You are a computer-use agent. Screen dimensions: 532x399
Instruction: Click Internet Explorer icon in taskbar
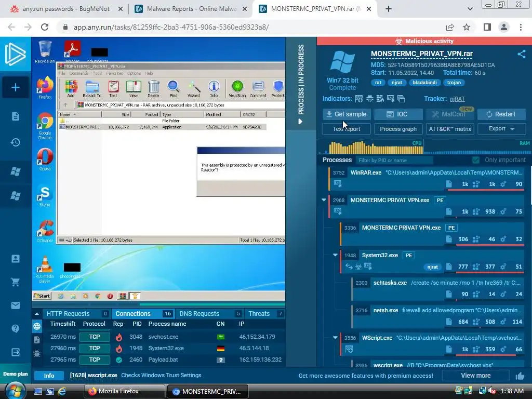(x=62, y=391)
